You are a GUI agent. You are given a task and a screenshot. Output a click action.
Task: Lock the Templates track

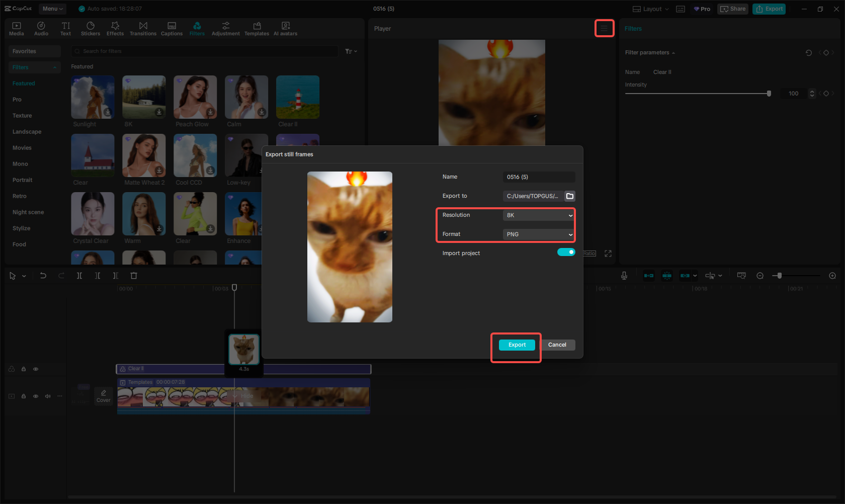coord(23,396)
